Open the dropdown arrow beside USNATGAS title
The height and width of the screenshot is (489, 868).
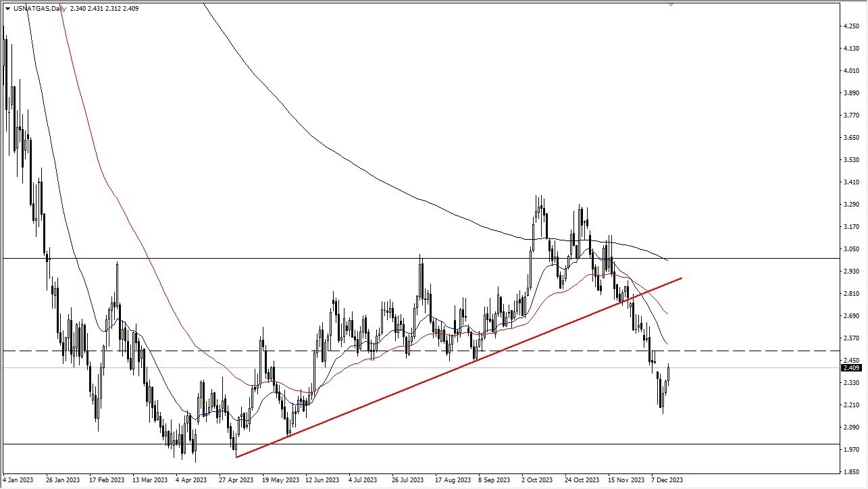7,9
